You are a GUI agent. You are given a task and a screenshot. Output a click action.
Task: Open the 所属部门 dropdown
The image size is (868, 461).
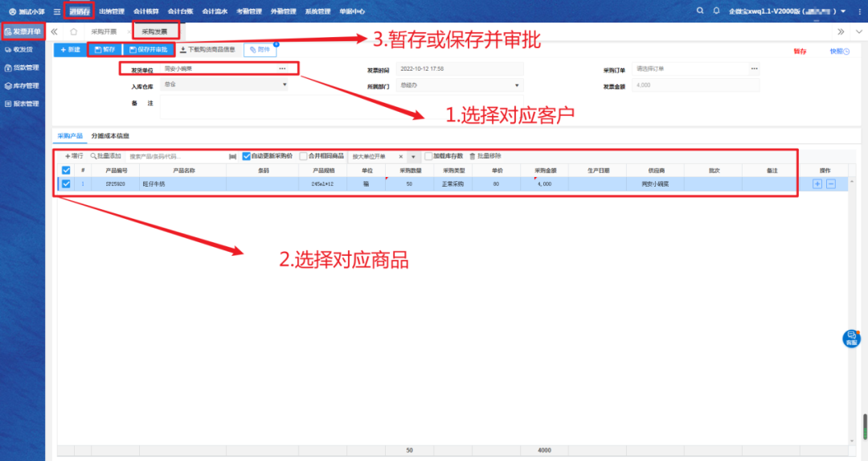click(x=517, y=84)
